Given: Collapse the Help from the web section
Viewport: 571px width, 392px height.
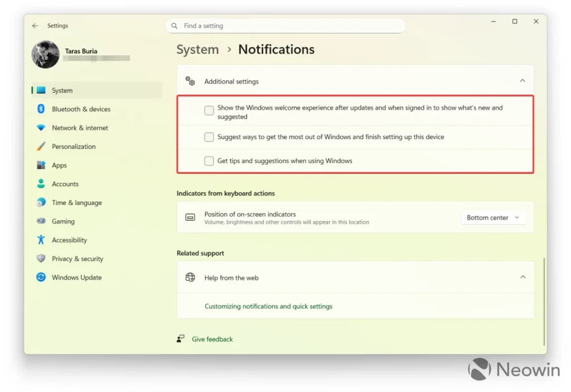Looking at the screenshot, I should click(x=522, y=277).
